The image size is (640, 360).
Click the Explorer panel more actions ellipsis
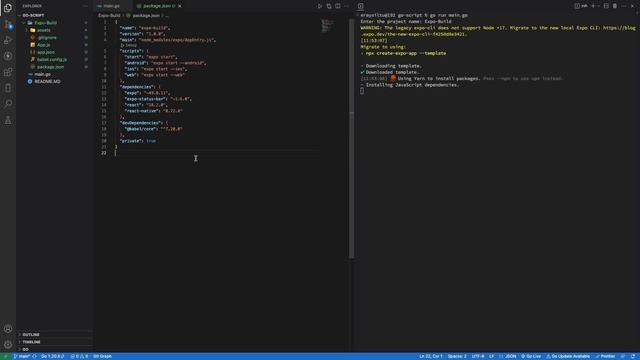coord(85,6)
